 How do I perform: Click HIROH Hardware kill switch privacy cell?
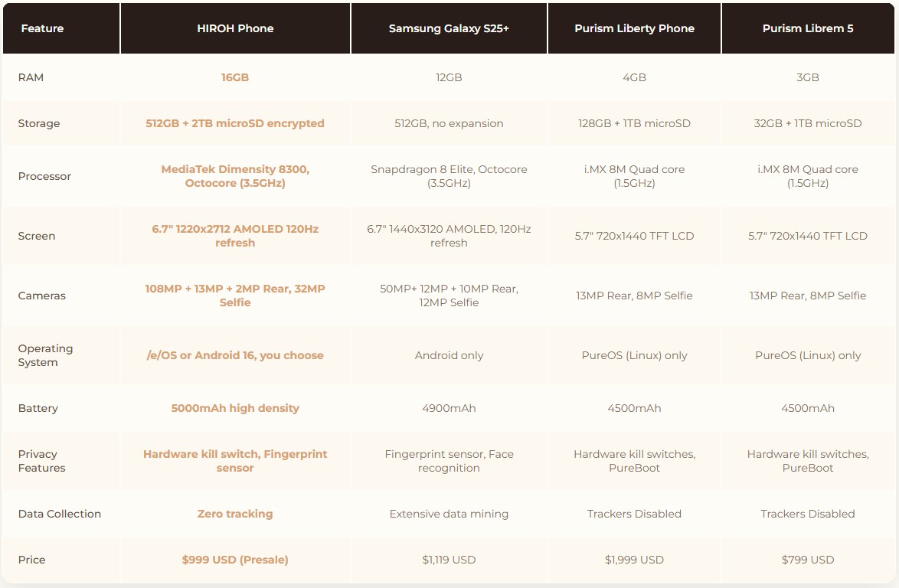(235, 461)
